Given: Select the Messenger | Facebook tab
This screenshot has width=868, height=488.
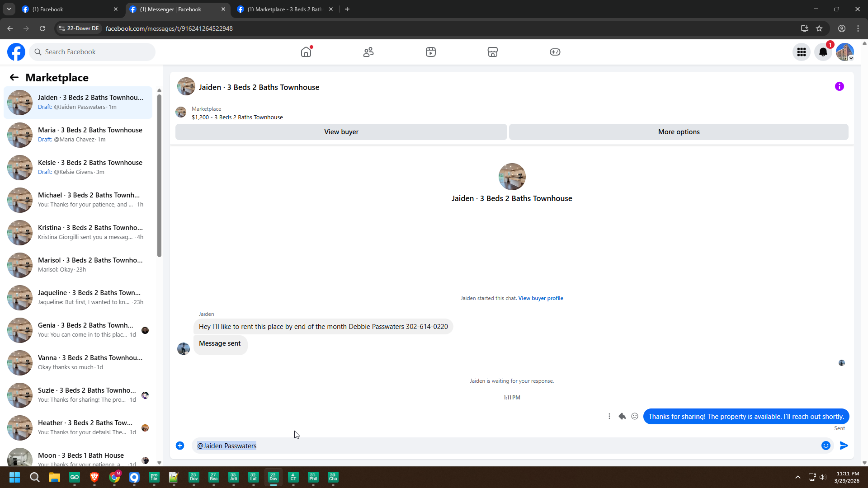Looking at the screenshot, I should 176,9.
